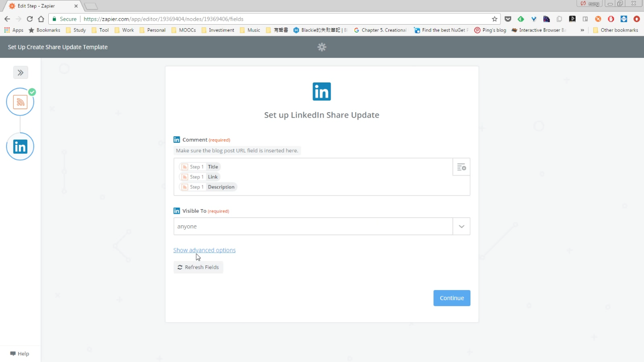Screen dimensions: 644x362
Task: Open Ping's blog bookmark
Action: click(490, 30)
